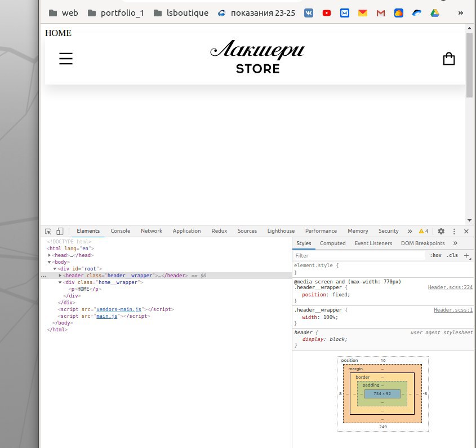Image resolution: width=476 pixels, height=448 pixels.
Task: Switch to the Performance tab
Action: (321, 231)
